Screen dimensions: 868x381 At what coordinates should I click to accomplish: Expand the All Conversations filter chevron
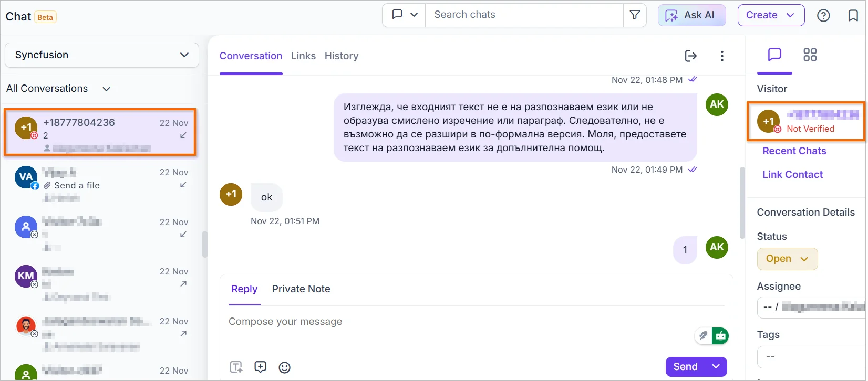(x=106, y=89)
